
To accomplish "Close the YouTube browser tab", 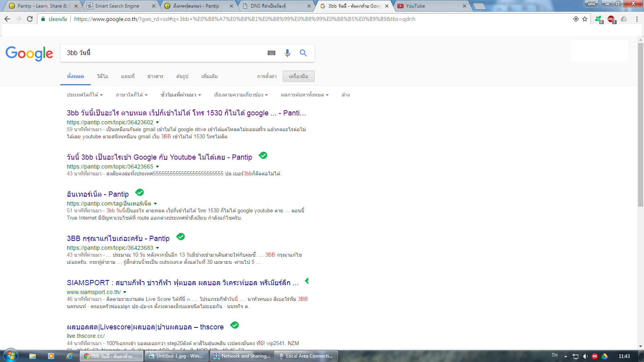I will [x=464, y=6].
